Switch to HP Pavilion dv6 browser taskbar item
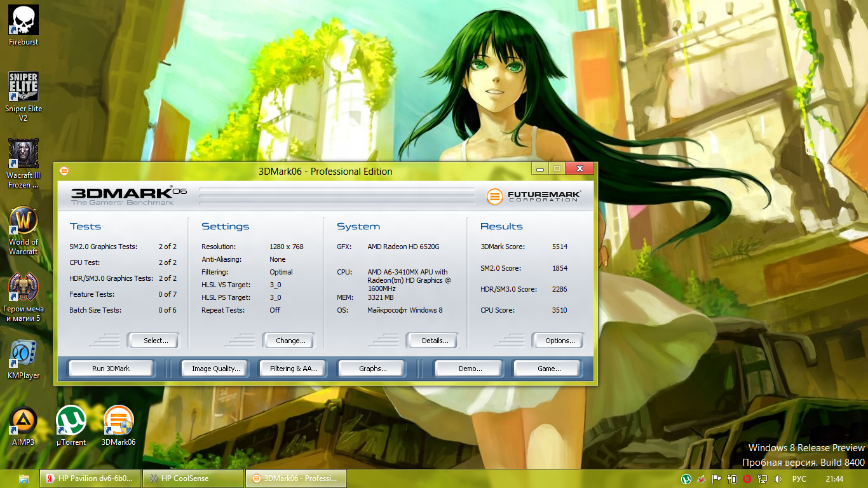868x488 pixels. pyautogui.click(x=90, y=478)
